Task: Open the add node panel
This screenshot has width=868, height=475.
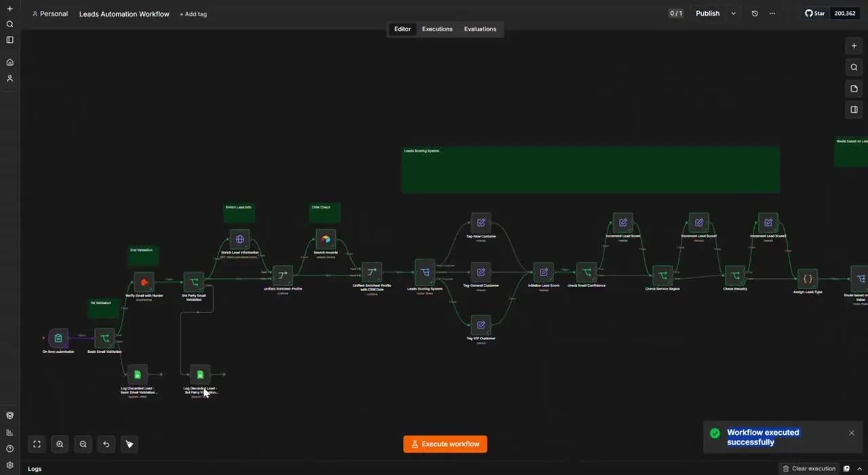Action: pos(854,46)
